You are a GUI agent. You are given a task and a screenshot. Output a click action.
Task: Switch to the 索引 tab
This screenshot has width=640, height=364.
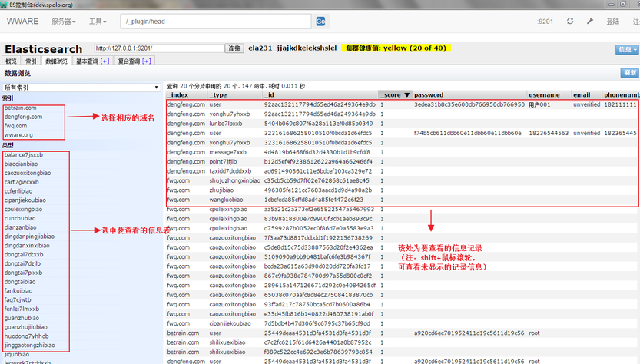pyautogui.click(x=31, y=61)
